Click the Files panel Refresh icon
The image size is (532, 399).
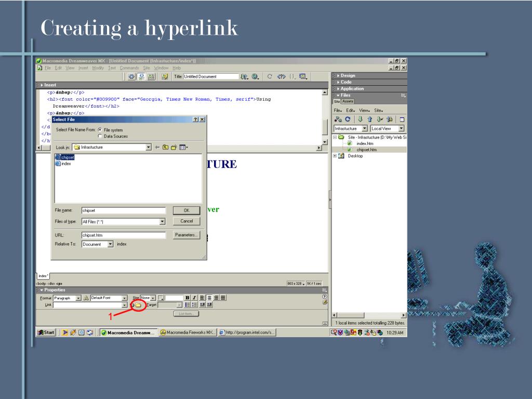348,119
